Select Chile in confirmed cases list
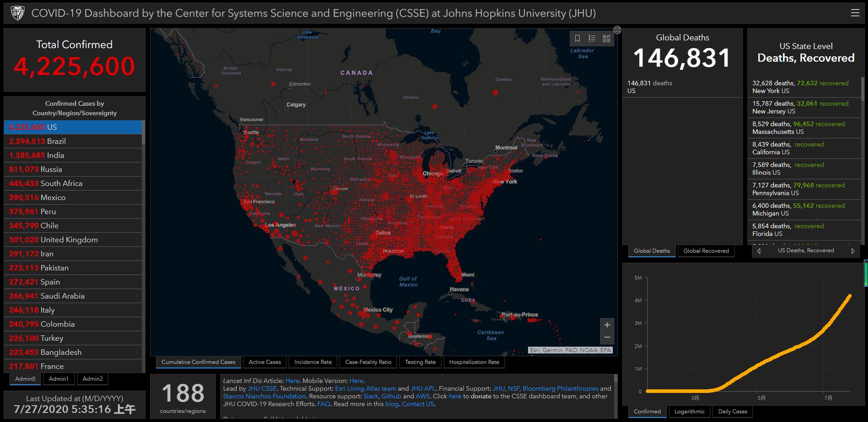The width and height of the screenshot is (868, 422). (73, 226)
